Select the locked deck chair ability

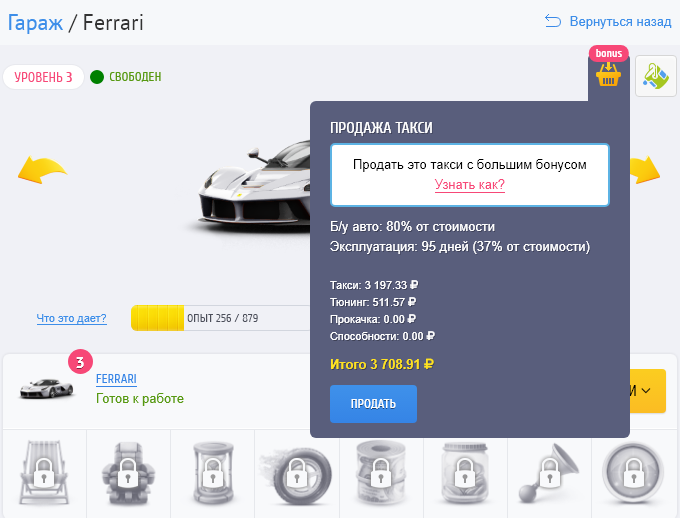44,473
